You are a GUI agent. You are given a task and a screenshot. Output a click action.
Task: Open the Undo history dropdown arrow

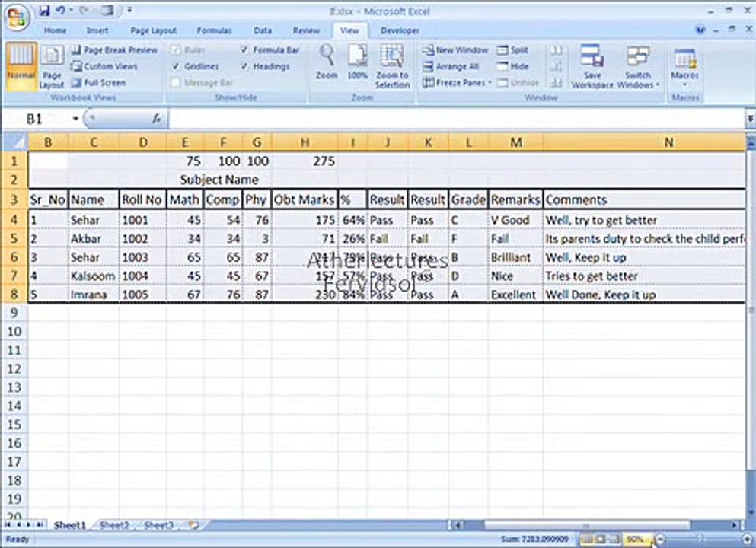72,10
